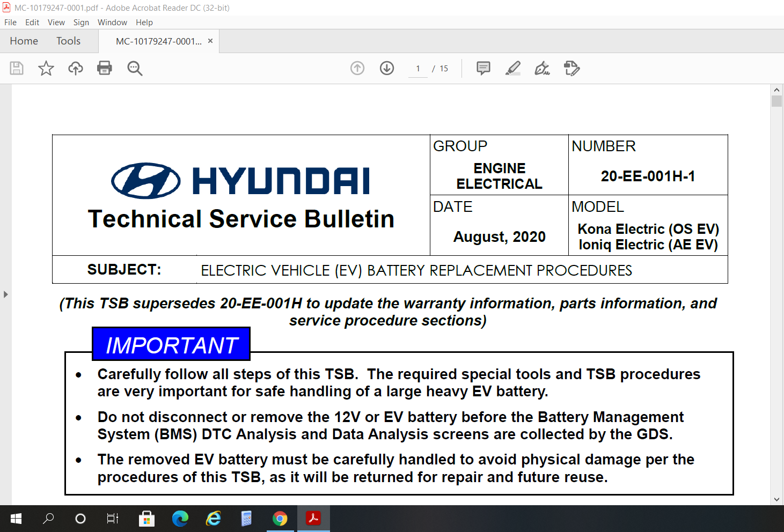Switch to the Tools tab

(x=68, y=41)
